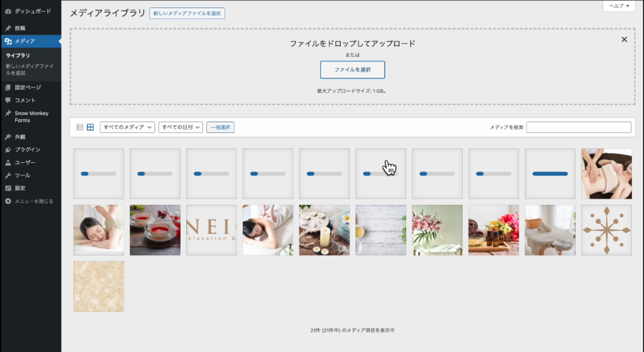
Task: Click the ダッシュボード link text
Action: click(33, 11)
